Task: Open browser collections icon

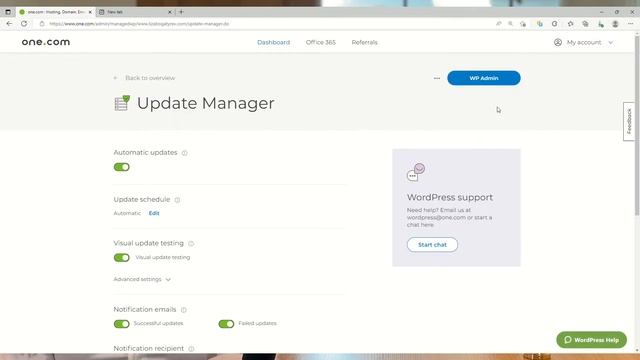Action: point(585,24)
